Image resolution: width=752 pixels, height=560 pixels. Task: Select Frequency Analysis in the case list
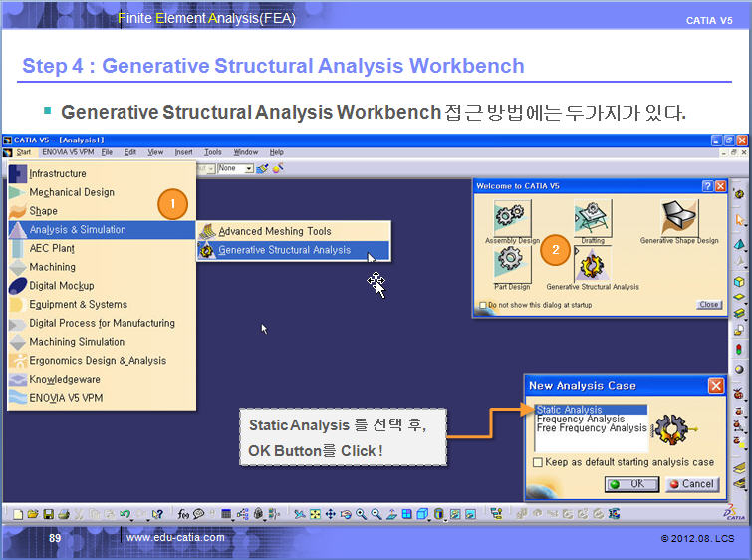581,420
